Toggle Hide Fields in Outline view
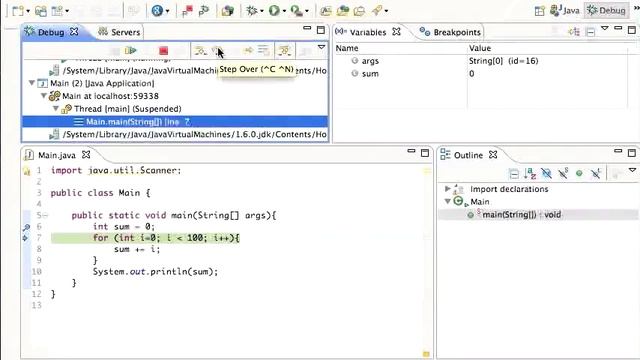Image resolution: width=640 pixels, height=360 pixels. point(546,174)
